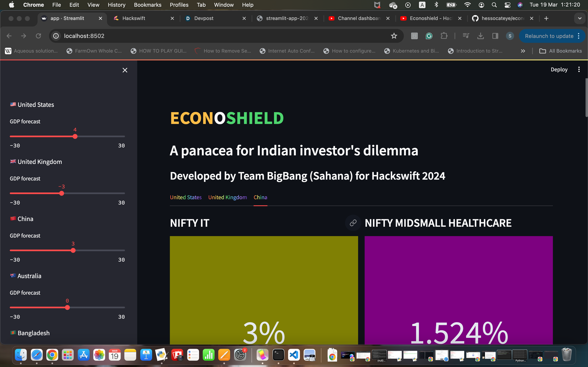
Task: Open Streamlit three-dot main menu
Action: point(579,70)
